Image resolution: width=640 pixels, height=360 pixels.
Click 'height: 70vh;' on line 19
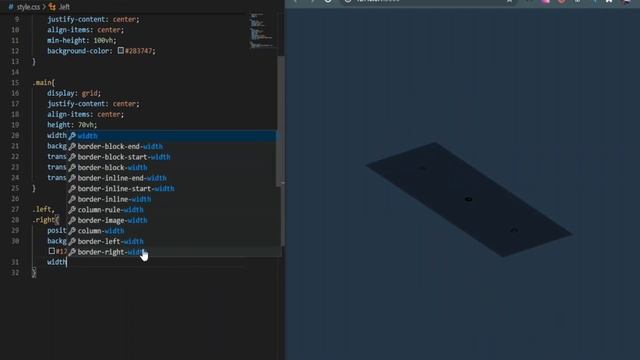[72, 125]
